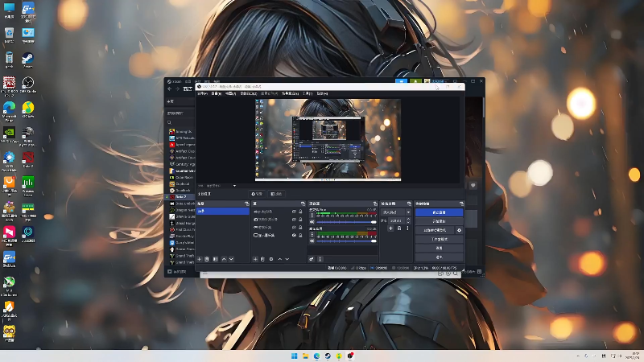The height and width of the screenshot is (362, 644).
Task: Select Dota 2 in Steam library list
Action: coord(178,197)
